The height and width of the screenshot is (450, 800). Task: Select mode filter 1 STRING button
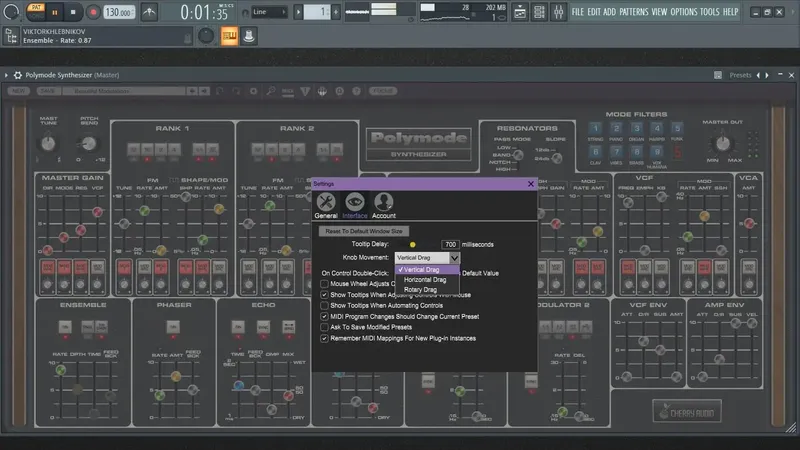coord(595,128)
